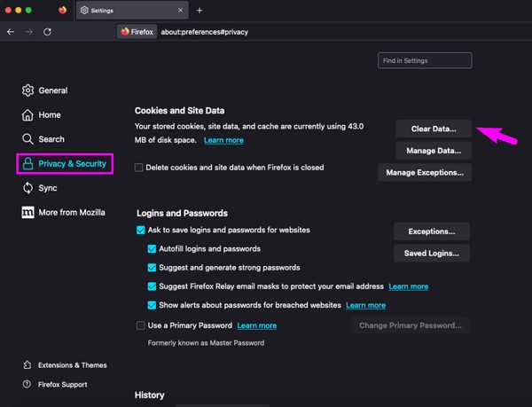Click the Manage Data... button
Viewport: 532px width, 407px height.
tap(434, 151)
